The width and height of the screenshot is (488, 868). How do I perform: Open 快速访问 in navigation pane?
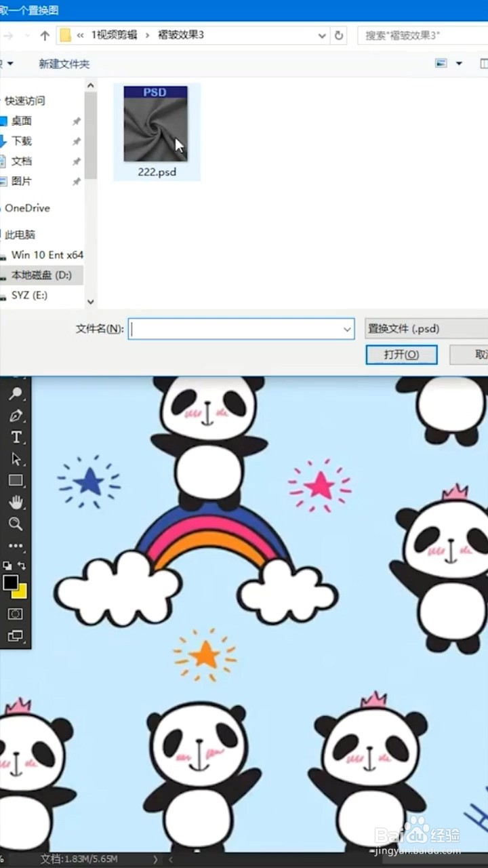pyautogui.click(x=25, y=101)
